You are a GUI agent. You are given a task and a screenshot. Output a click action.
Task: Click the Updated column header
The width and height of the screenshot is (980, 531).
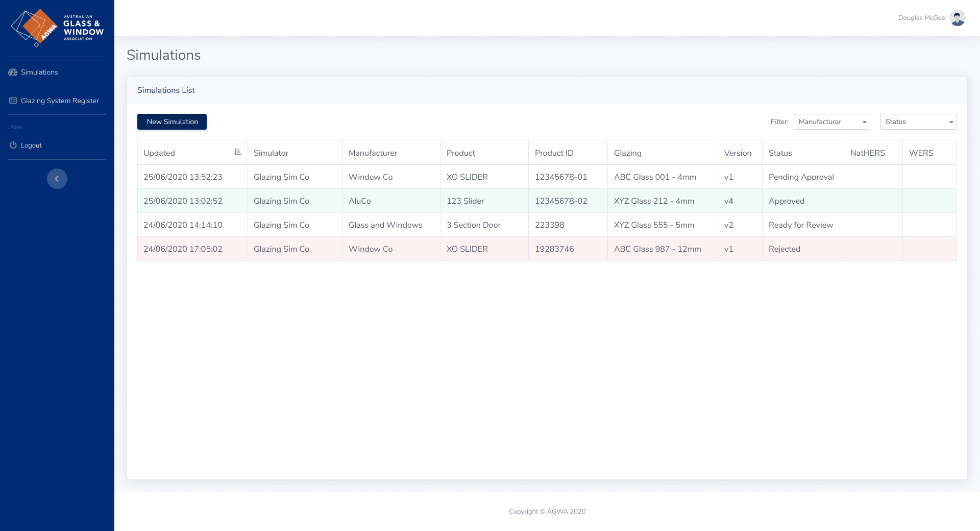point(159,153)
